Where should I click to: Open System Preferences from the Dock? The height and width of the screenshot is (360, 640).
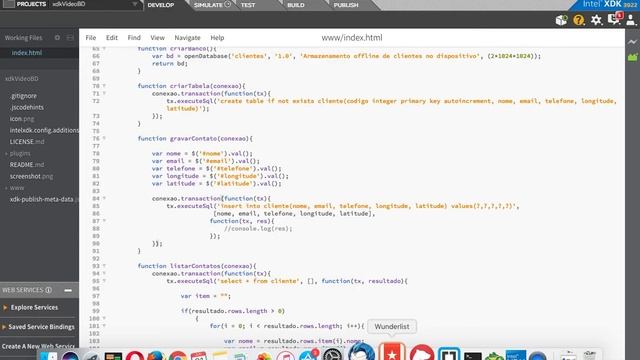(332, 354)
